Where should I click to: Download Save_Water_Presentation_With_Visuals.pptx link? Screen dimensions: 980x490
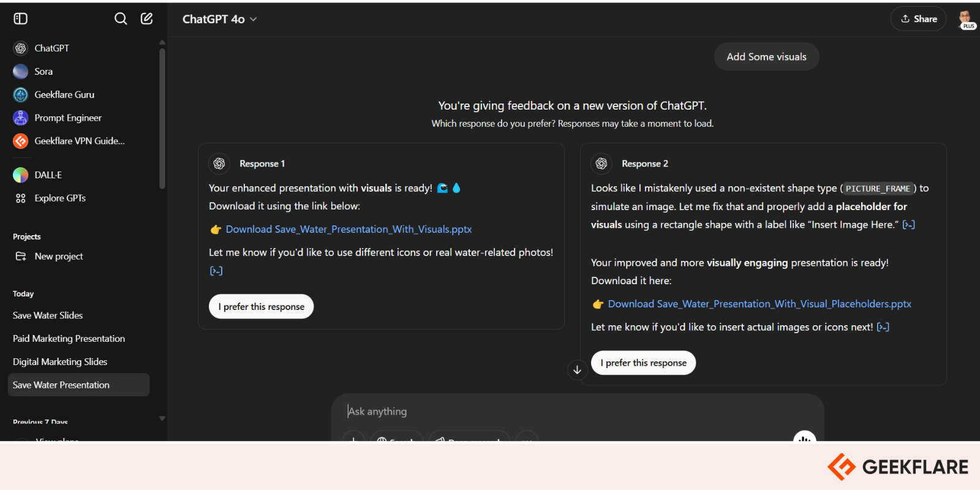click(x=349, y=229)
